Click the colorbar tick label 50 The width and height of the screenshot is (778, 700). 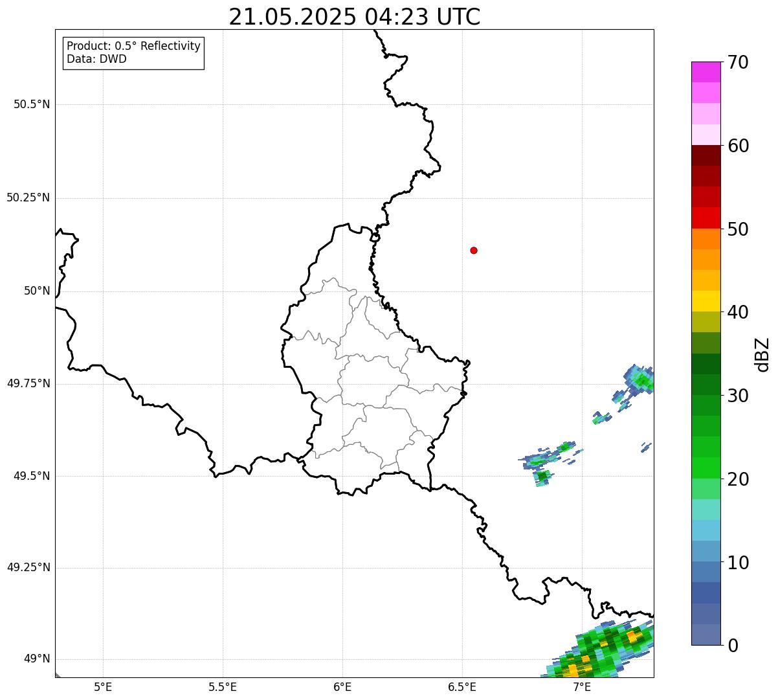738,229
